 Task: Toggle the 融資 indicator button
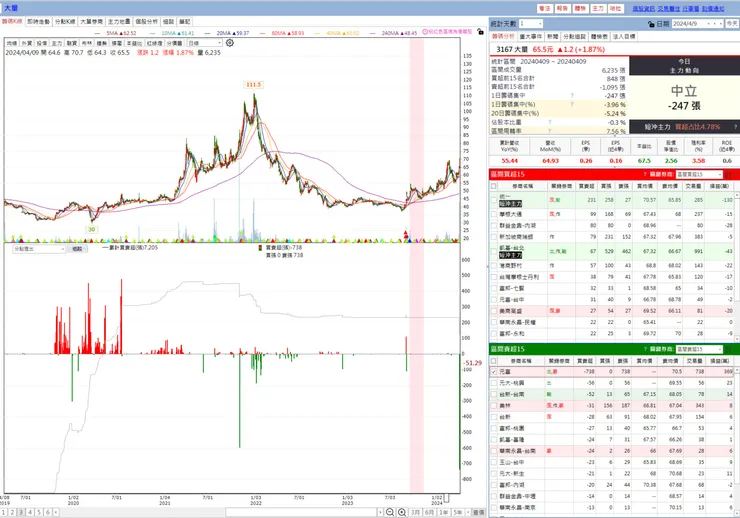pos(72,43)
